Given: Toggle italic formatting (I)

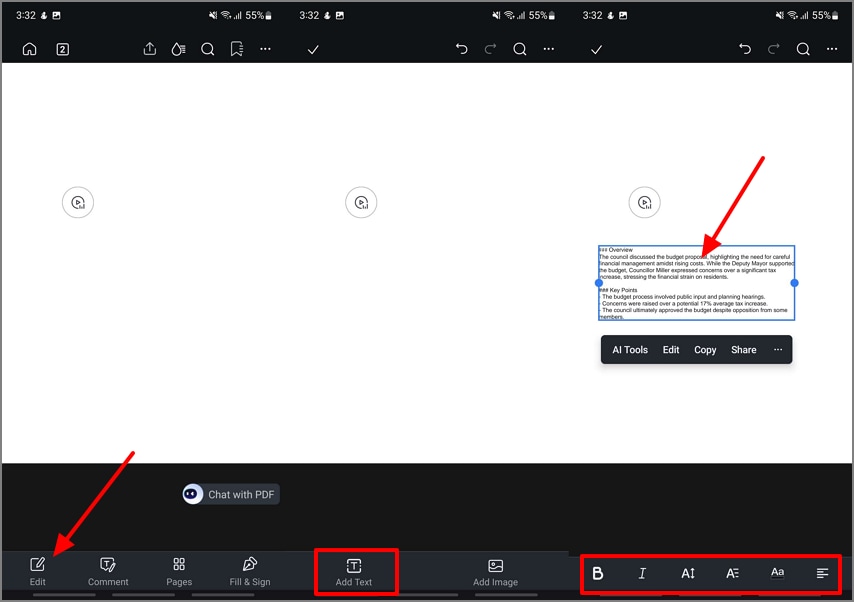Looking at the screenshot, I should [642, 573].
